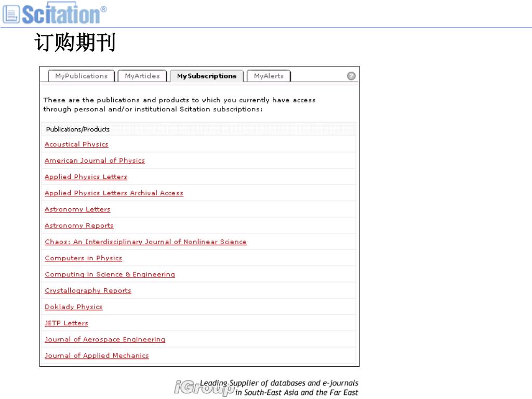The width and height of the screenshot is (532, 399).
Task: Open the Acoustical Physics link
Action: point(76,144)
